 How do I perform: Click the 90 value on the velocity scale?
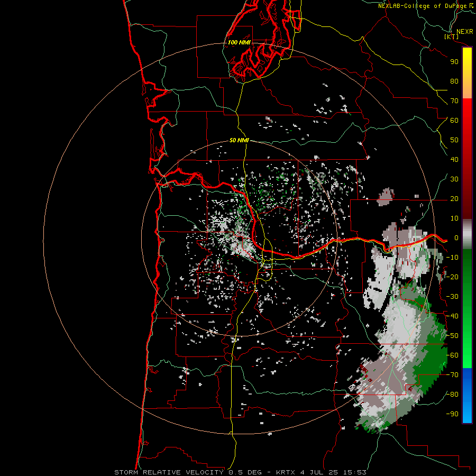point(454,62)
